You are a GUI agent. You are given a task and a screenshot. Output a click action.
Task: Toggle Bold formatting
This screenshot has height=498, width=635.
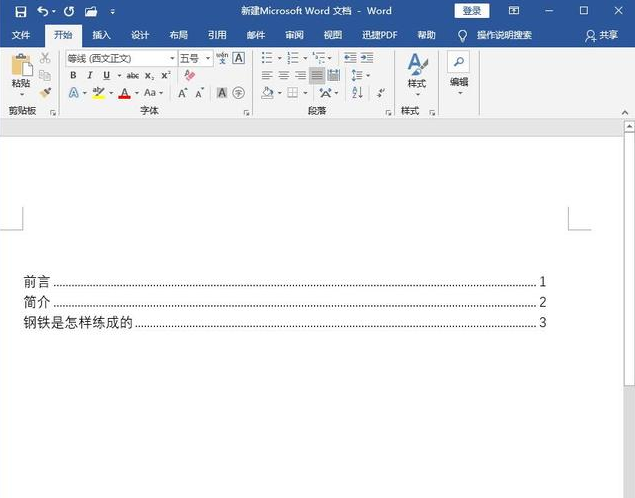click(x=74, y=76)
